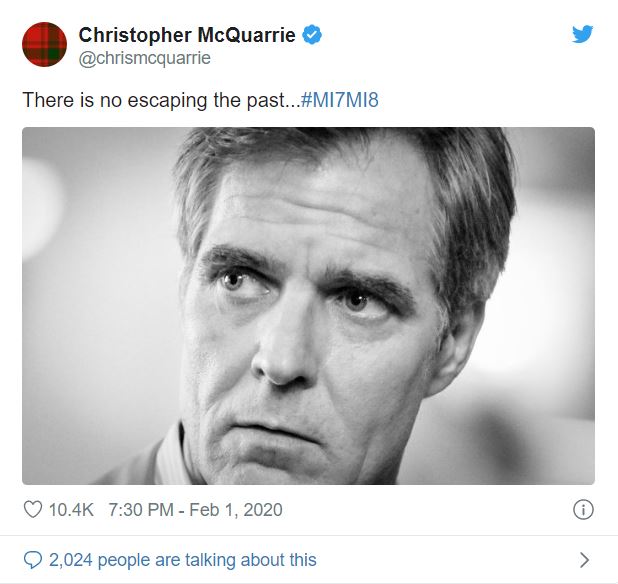Click the Twitter bird logo
The height and width of the screenshot is (584, 618).
pos(583,34)
